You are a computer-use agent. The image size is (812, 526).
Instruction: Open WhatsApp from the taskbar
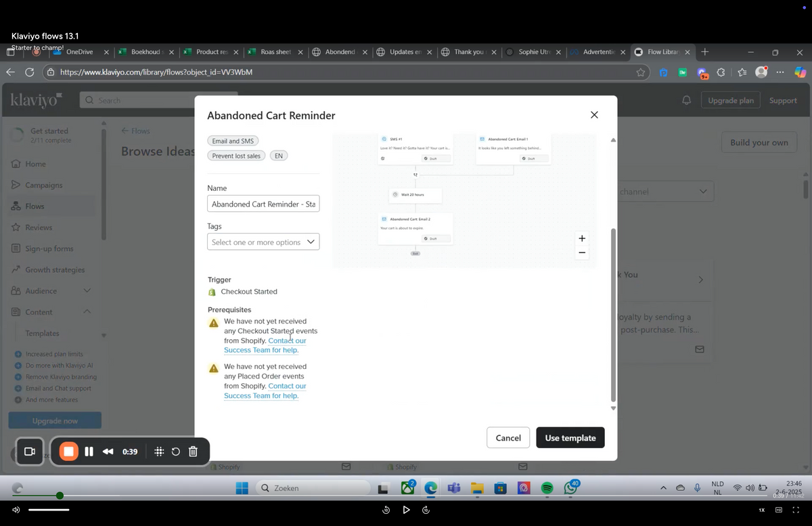click(570, 487)
